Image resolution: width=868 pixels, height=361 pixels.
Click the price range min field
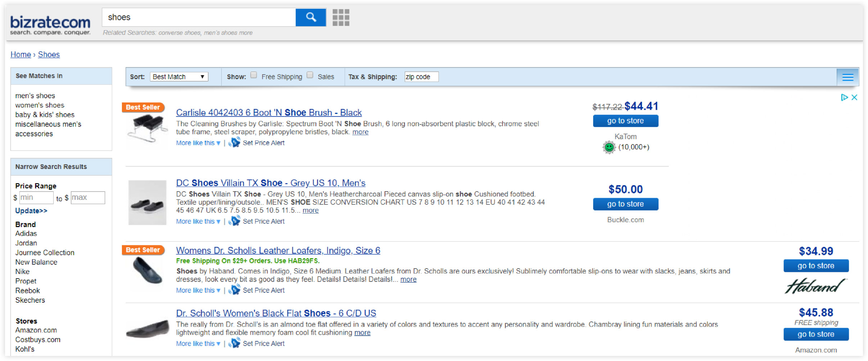point(36,197)
